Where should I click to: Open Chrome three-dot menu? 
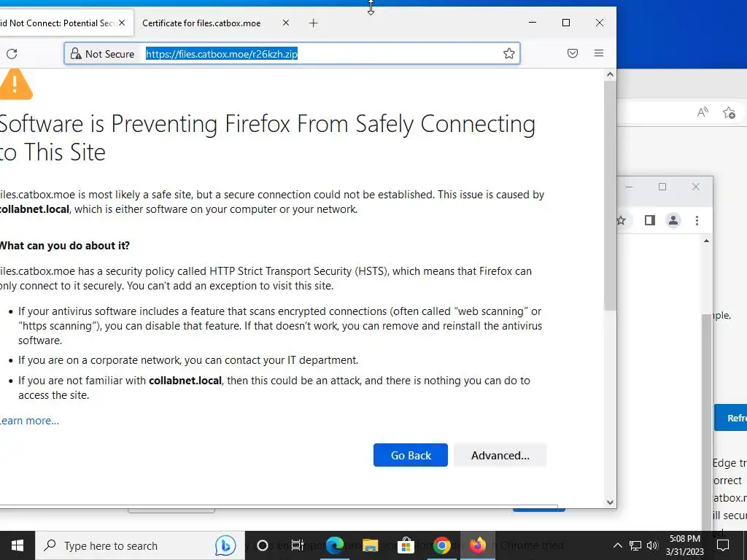(x=697, y=220)
